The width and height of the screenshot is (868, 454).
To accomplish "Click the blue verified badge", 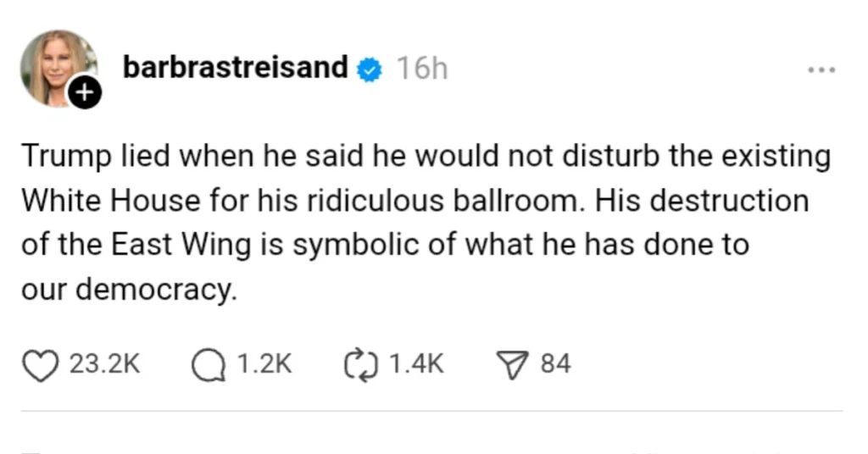I will click(369, 69).
